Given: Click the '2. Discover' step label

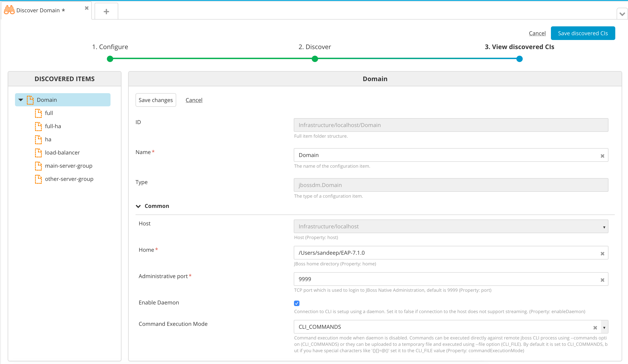Looking at the screenshot, I should click(x=314, y=46).
